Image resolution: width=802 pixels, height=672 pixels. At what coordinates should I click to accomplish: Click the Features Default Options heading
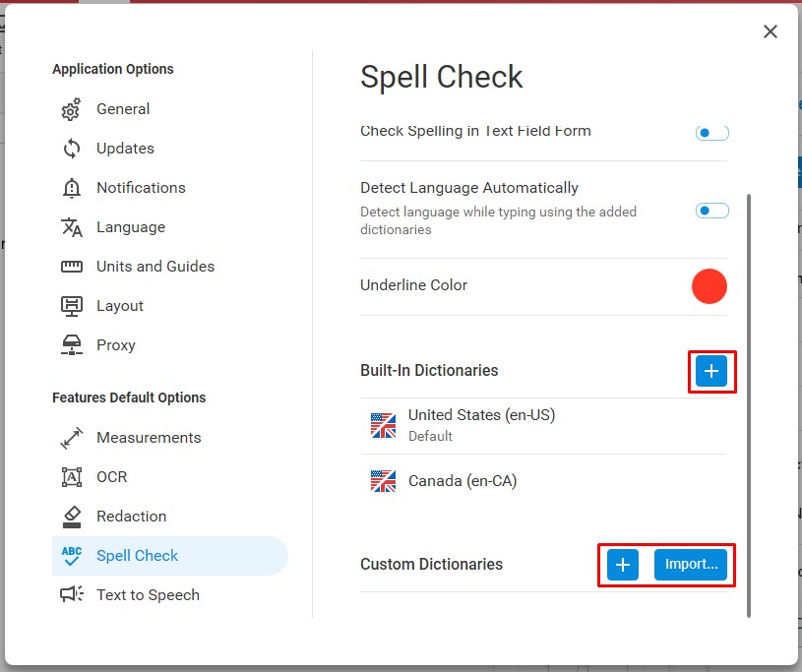point(129,397)
